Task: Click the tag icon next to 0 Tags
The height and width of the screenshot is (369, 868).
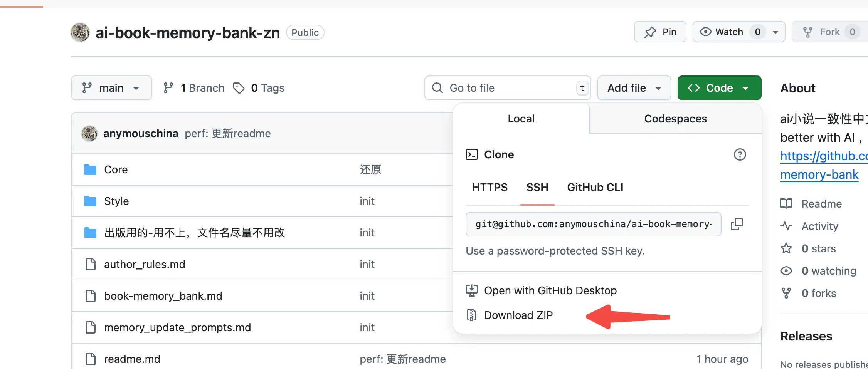Action: click(239, 88)
